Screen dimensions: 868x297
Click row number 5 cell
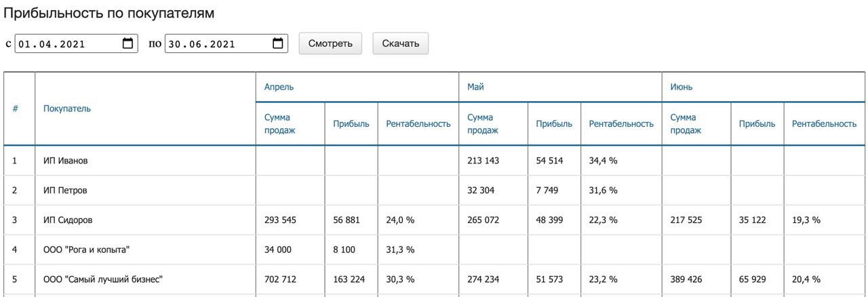pyautogui.click(x=19, y=279)
